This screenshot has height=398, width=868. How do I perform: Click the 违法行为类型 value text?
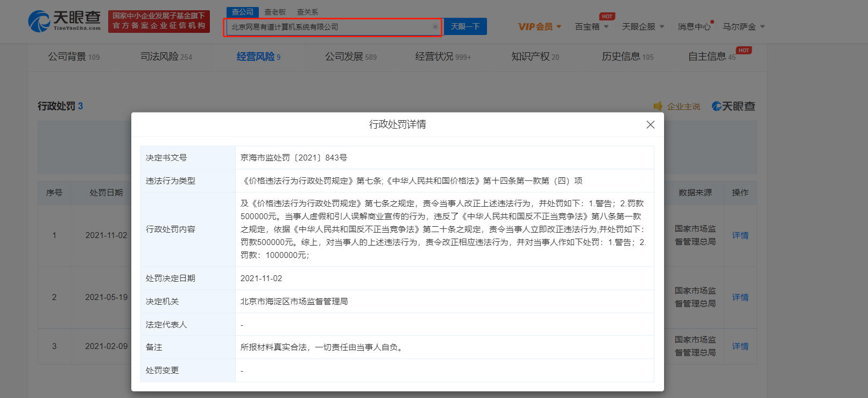click(412, 181)
